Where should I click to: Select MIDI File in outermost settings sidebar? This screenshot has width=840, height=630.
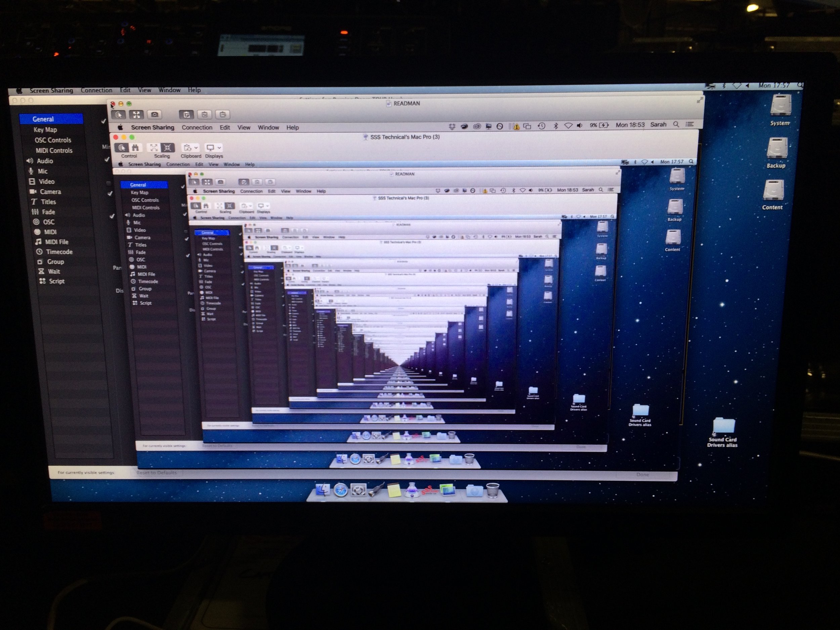tap(56, 242)
